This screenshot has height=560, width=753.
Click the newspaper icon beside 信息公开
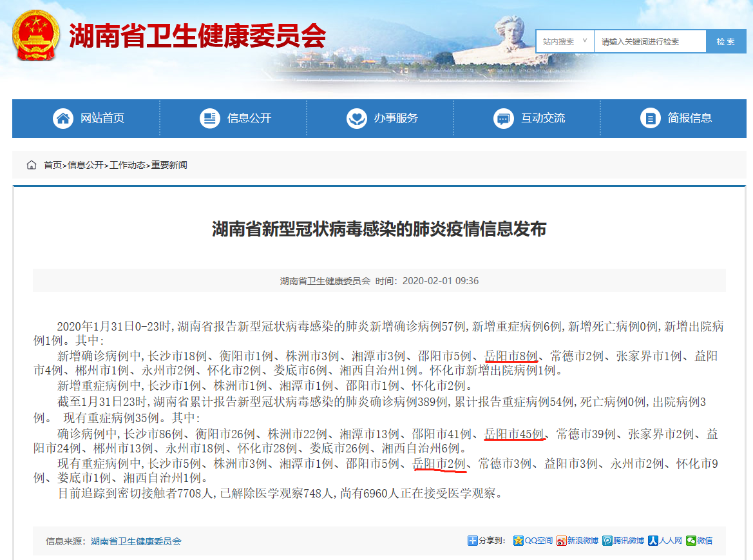210,118
